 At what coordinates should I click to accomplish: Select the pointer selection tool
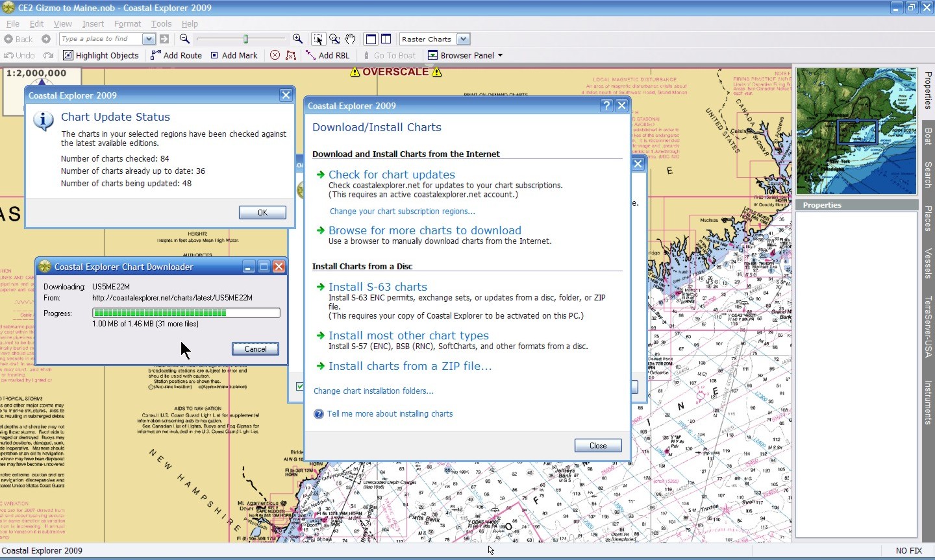coord(318,39)
